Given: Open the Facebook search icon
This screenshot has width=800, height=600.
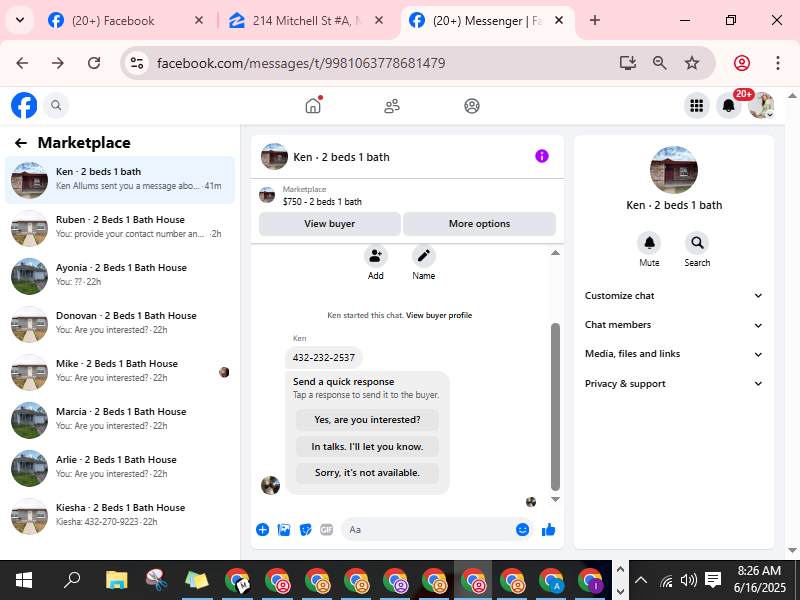Looking at the screenshot, I should (56, 106).
